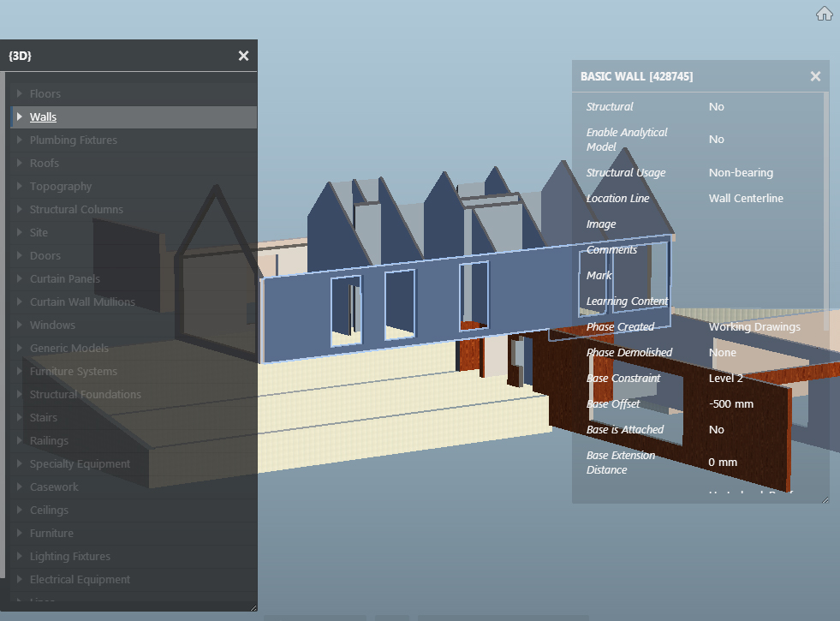The height and width of the screenshot is (621, 840).
Task: Click the properties panel resize grip
Action: [x=825, y=499]
